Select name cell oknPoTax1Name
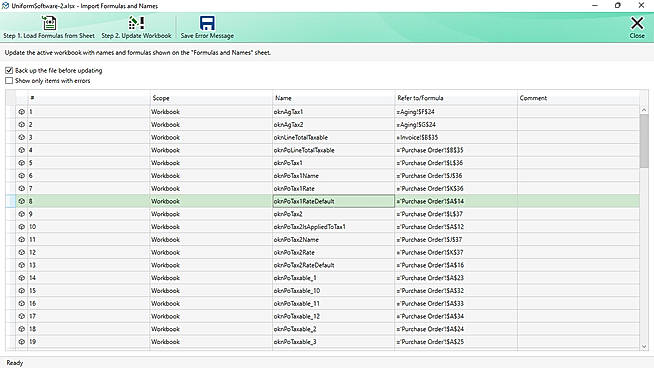 point(334,176)
